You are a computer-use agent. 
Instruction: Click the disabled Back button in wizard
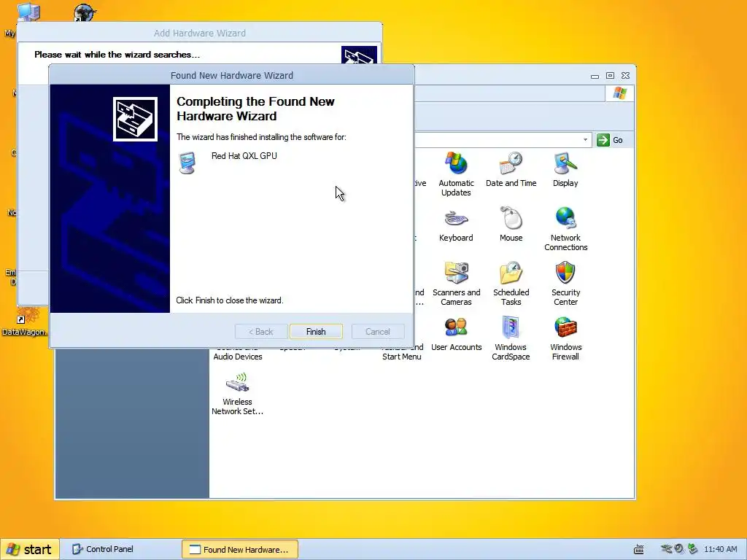[261, 332]
